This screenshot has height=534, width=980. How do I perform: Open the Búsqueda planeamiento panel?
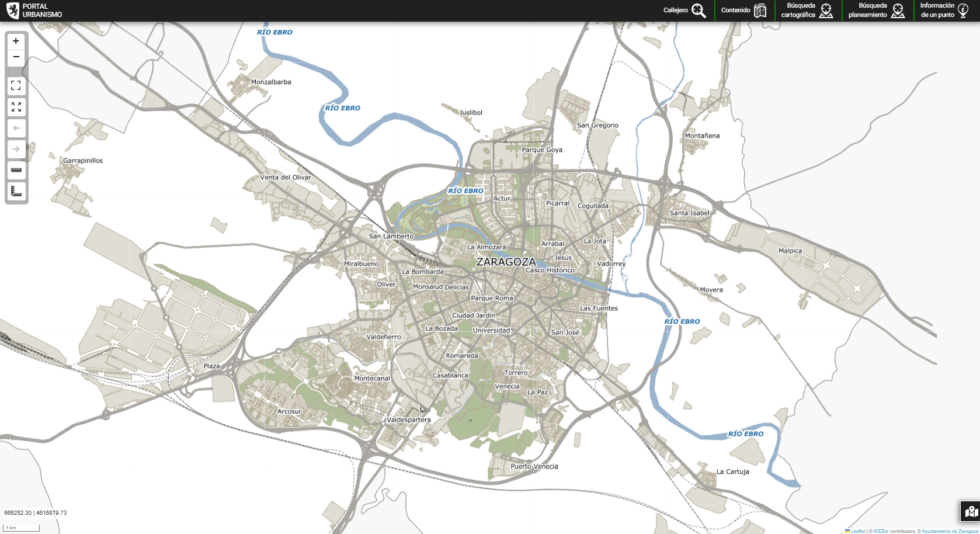pyautogui.click(x=876, y=11)
